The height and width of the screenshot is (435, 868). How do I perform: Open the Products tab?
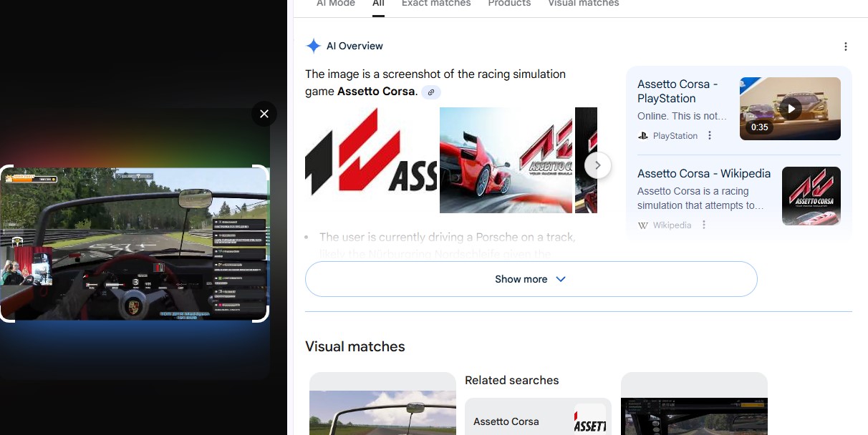click(509, 4)
